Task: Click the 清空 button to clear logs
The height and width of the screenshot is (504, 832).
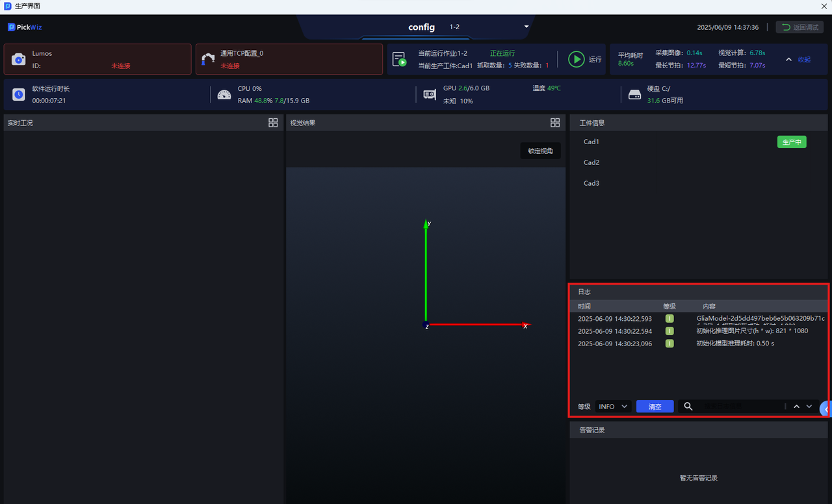Action: (655, 407)
